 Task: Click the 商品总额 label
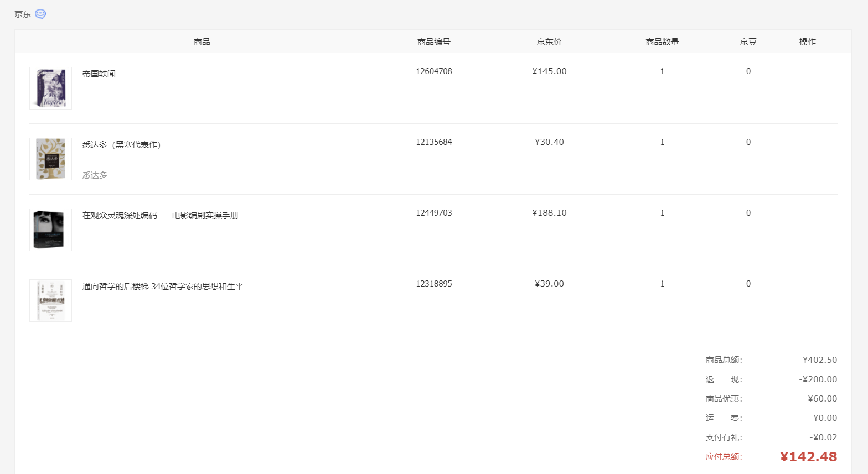pyautogui.click(x=724, y=360)
